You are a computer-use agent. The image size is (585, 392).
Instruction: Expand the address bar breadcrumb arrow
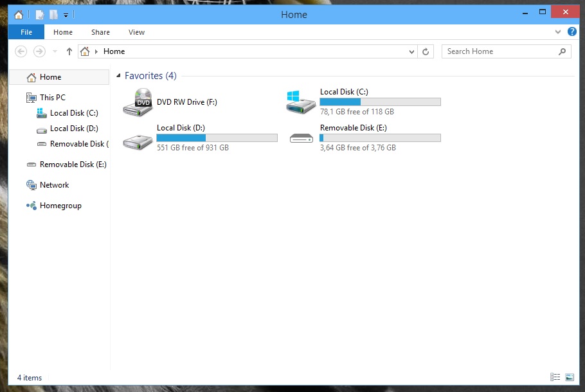pos(96,51)
